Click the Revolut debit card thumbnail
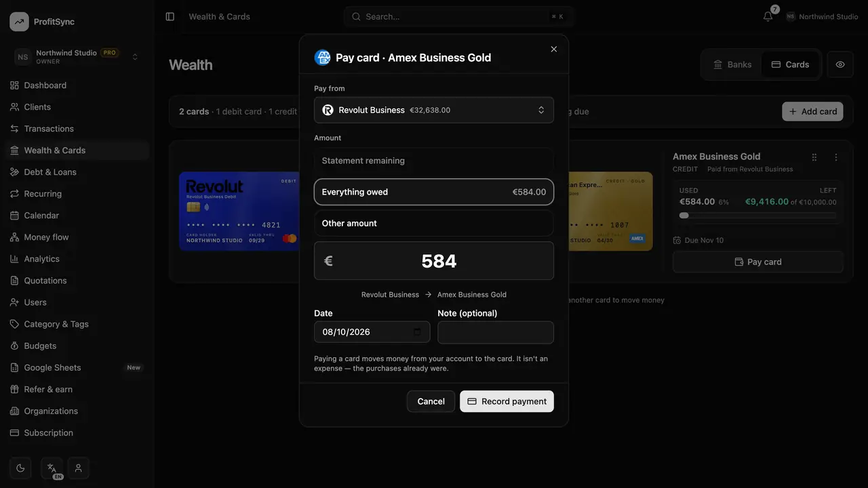 (239, 211)
